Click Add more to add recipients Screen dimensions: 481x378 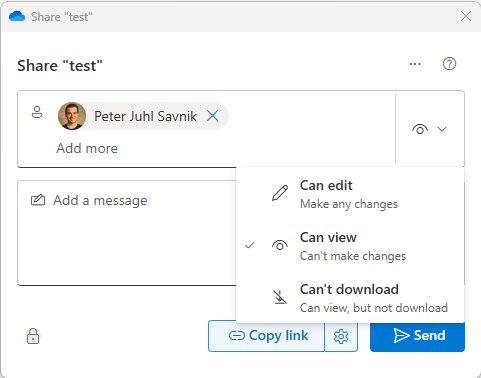[87, 148]
